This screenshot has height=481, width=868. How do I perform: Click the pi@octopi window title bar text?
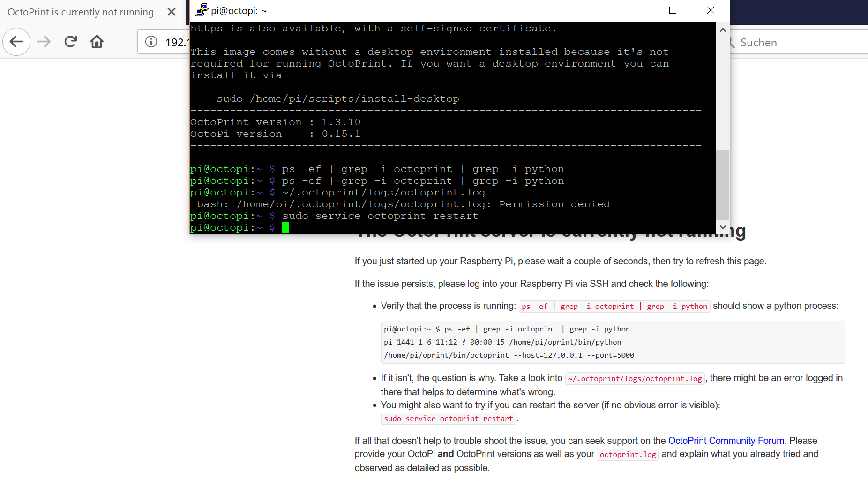239,11
